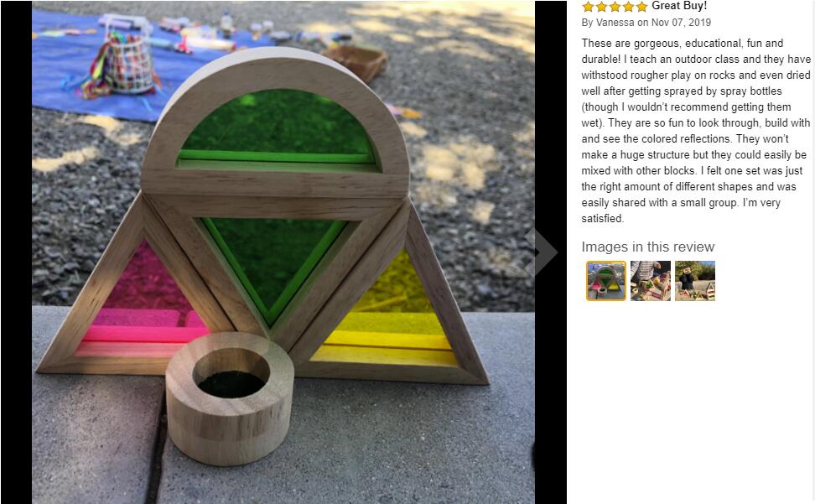This screenshot has width=815, height=504.
Task: Click the third gold rating star
Action: 615,6
